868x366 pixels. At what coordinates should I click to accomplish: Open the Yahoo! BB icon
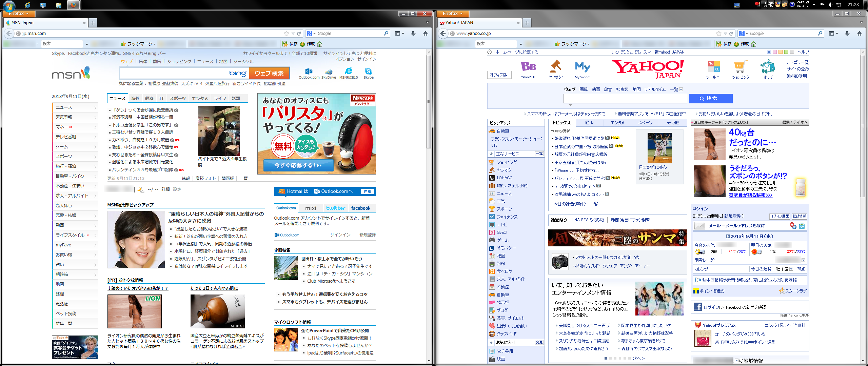coord(528,67)
